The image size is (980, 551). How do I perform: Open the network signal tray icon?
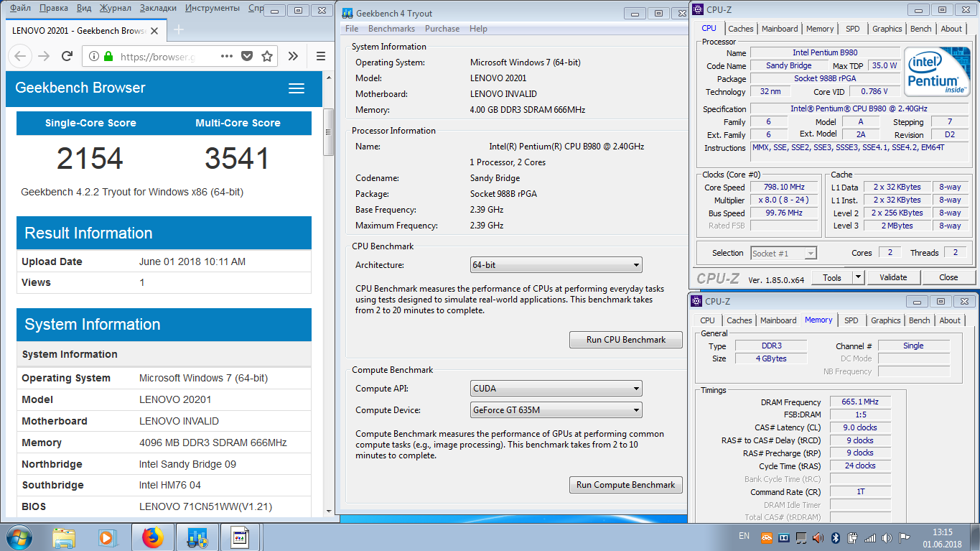click(x=870, y=537)
